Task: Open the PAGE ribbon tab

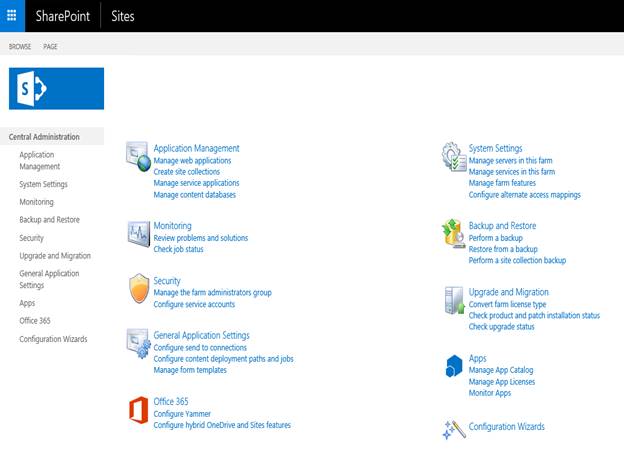Action: click(x=50, y=47)
